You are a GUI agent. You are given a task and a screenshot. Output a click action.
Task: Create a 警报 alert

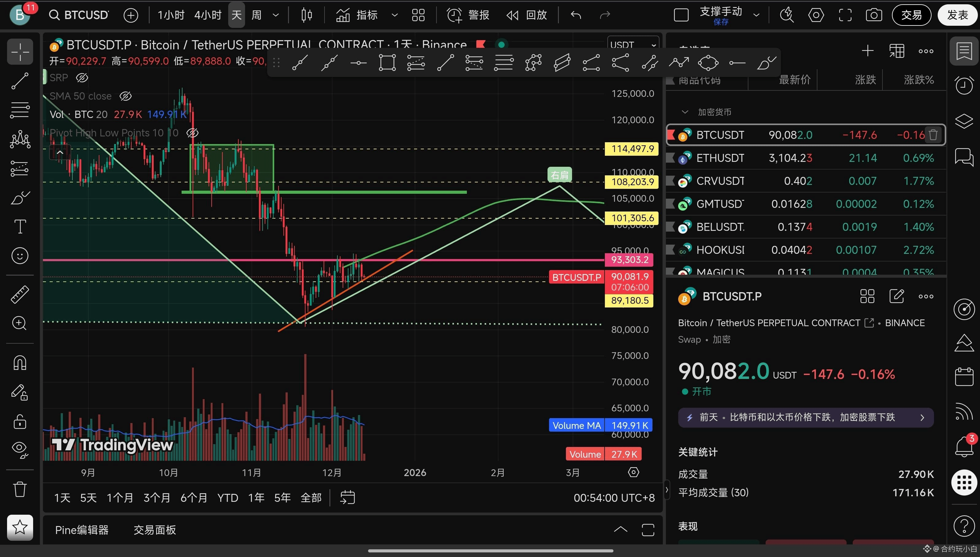pyautogui.click(x=468, y=15)
